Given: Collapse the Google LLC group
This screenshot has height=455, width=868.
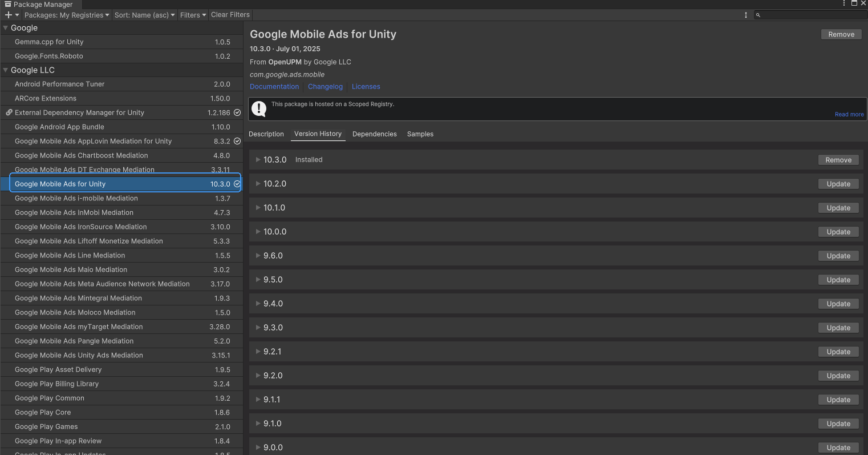Looking at the screenshot, I should (x=6, y=70).
